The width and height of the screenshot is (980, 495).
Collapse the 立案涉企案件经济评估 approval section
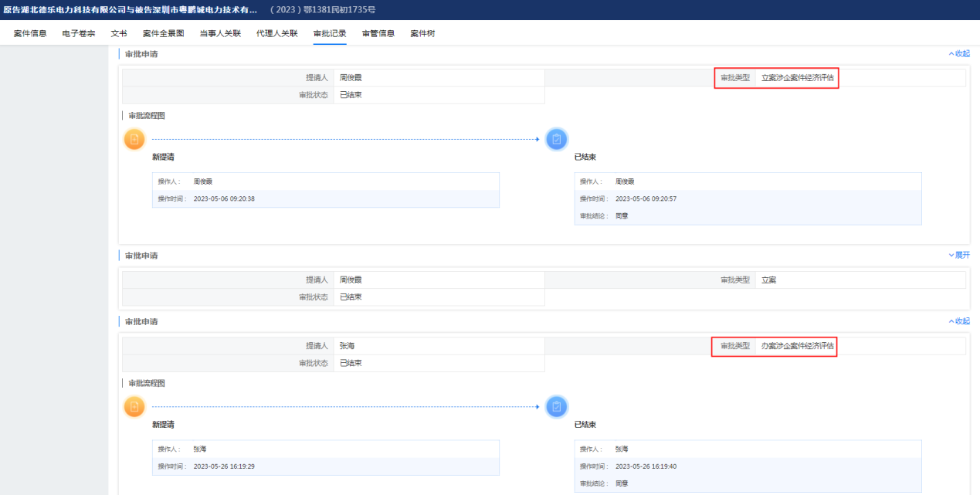click(958, 54)
